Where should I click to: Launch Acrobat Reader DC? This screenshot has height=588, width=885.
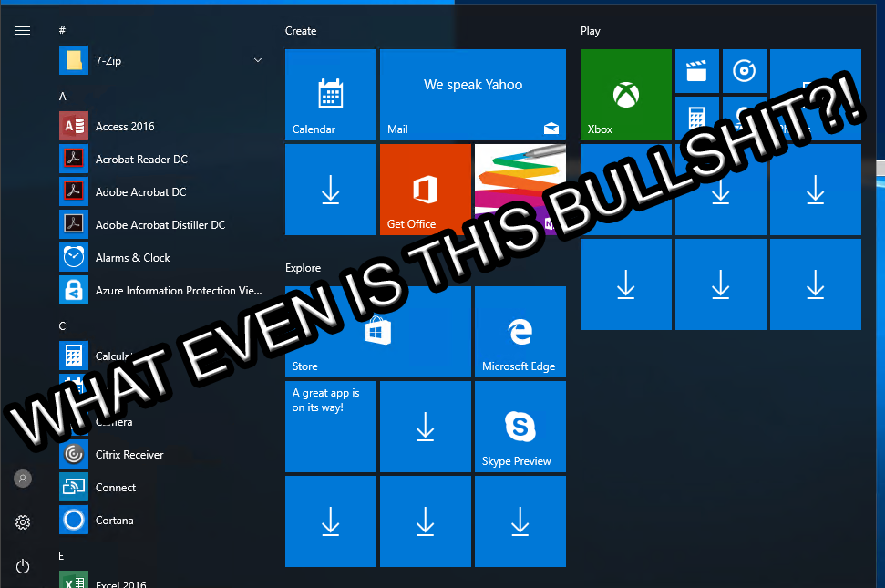[162, 159]
